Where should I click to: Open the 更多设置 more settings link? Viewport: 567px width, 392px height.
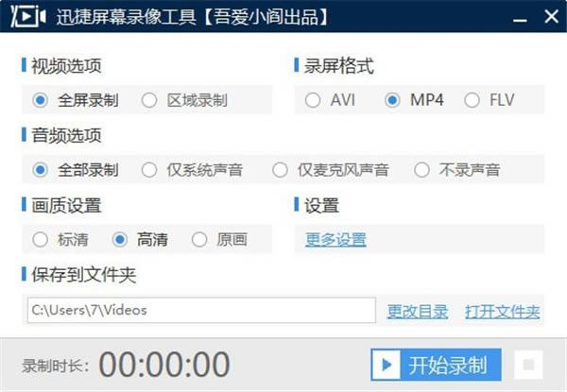[335, 239]
